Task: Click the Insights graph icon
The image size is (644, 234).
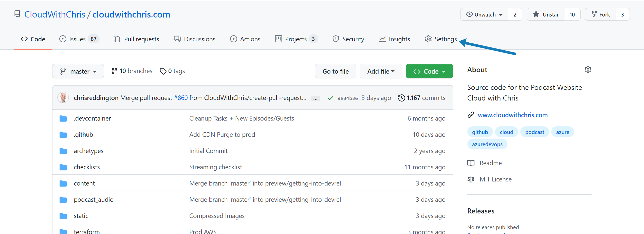Action: click(x=382, y=39)
